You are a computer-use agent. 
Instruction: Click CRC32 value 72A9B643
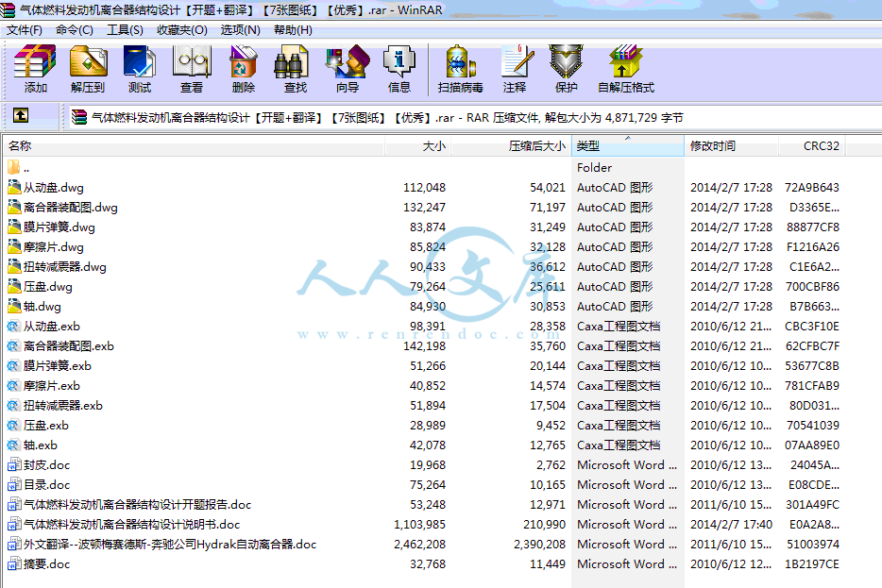(812, 187)
